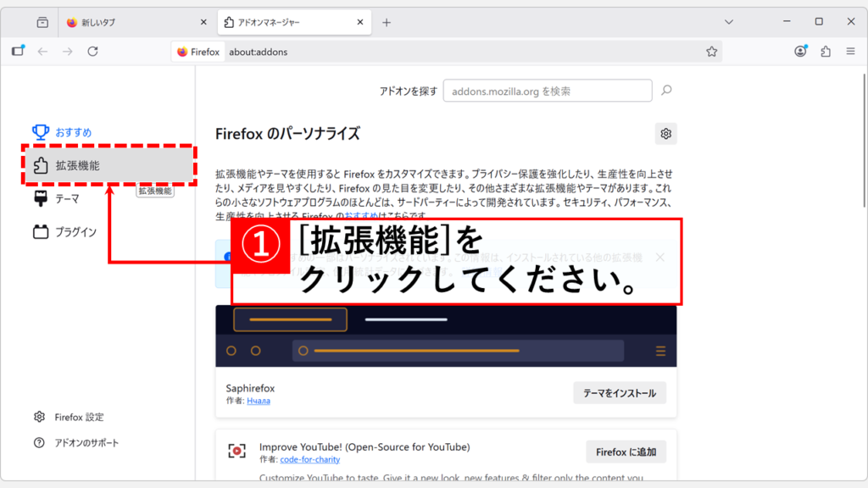Open the hamburger application menu

coord(851,52)
